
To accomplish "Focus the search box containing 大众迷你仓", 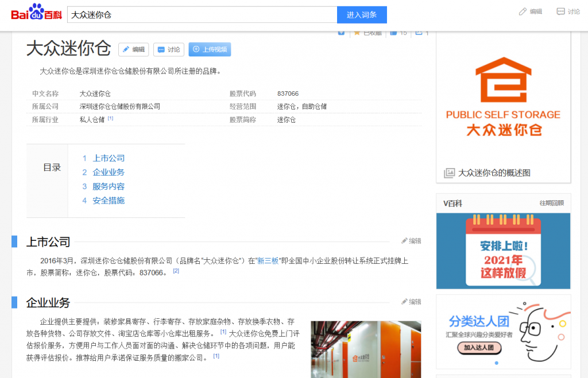I will tap(202, 15).
